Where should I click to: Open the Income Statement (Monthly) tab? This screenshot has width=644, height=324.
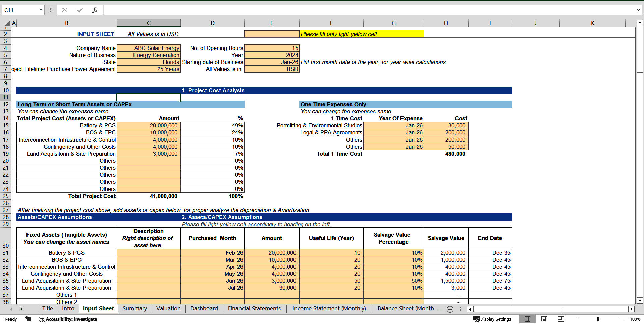(x=329, y=309)
